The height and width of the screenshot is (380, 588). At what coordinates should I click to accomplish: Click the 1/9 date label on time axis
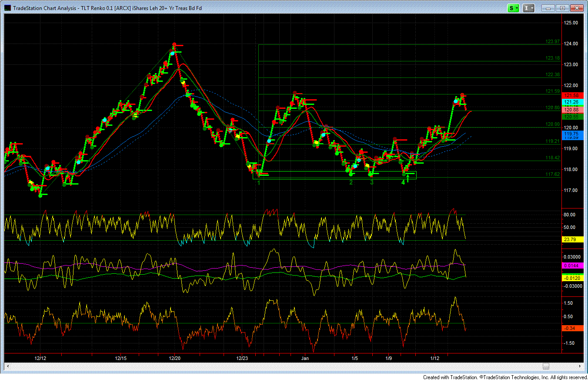389,358
